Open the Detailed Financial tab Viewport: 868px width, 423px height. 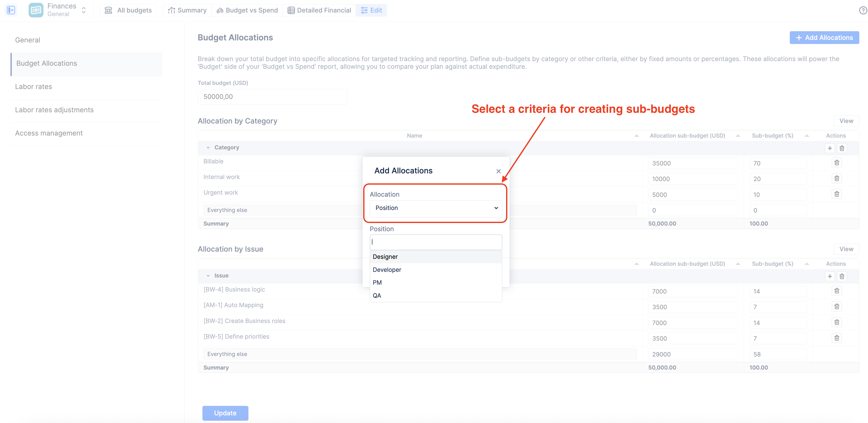pyautogui.click(x=319, y=10)
